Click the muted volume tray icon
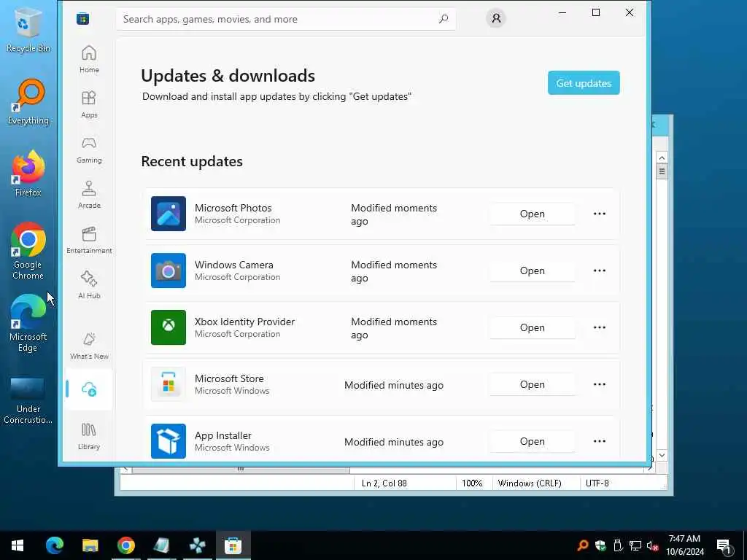 click(652, 545)
